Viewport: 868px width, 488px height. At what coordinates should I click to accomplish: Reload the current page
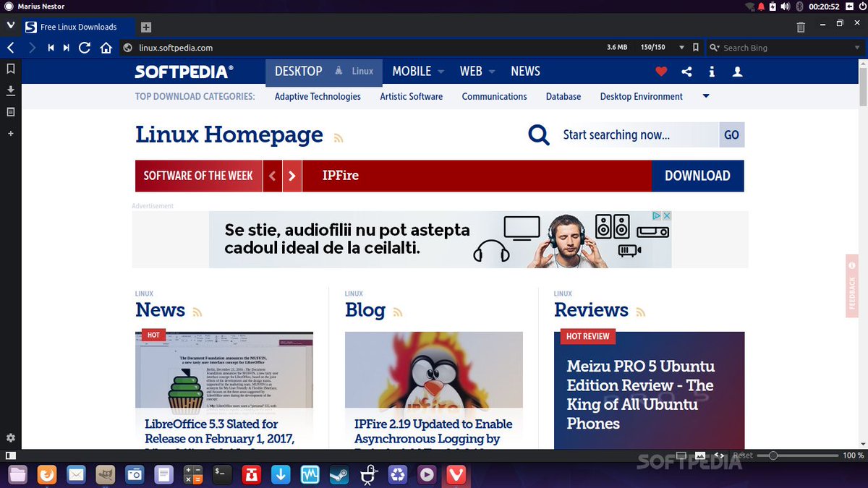(x=85, y=48)
